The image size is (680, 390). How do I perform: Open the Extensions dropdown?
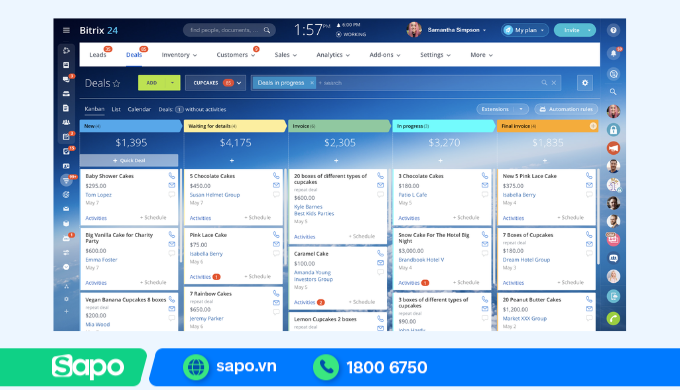tap(521, 109)
